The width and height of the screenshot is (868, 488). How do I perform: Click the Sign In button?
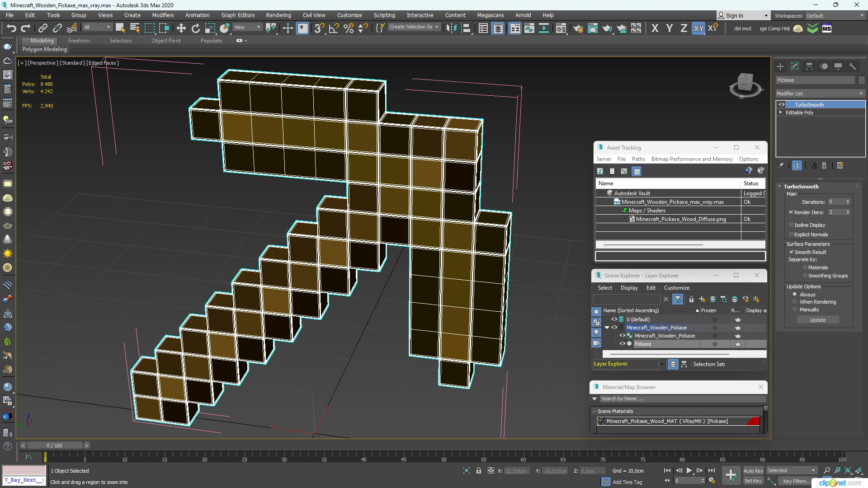(x=744, y=15)
